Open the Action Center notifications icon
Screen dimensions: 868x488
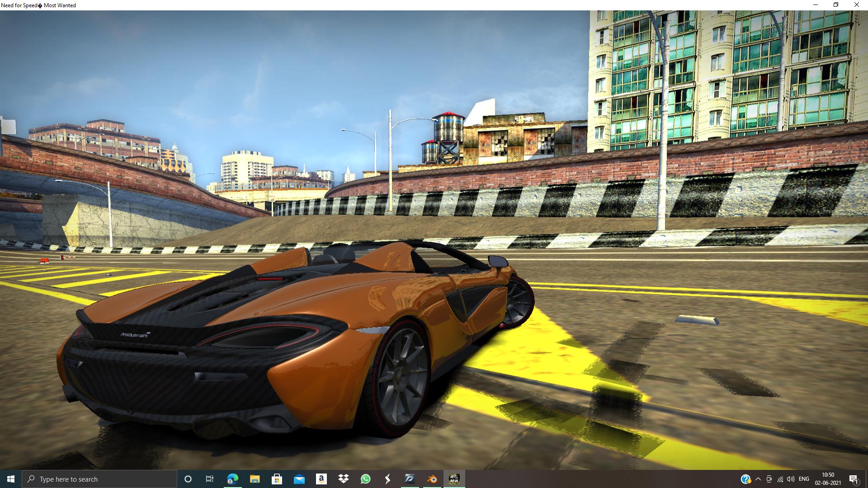854,479
